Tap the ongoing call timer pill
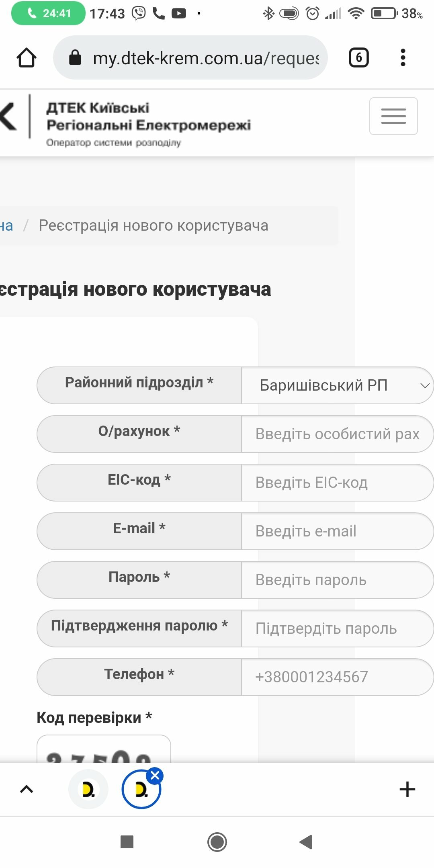Screen dimensions: 434x868 (48, 13)
